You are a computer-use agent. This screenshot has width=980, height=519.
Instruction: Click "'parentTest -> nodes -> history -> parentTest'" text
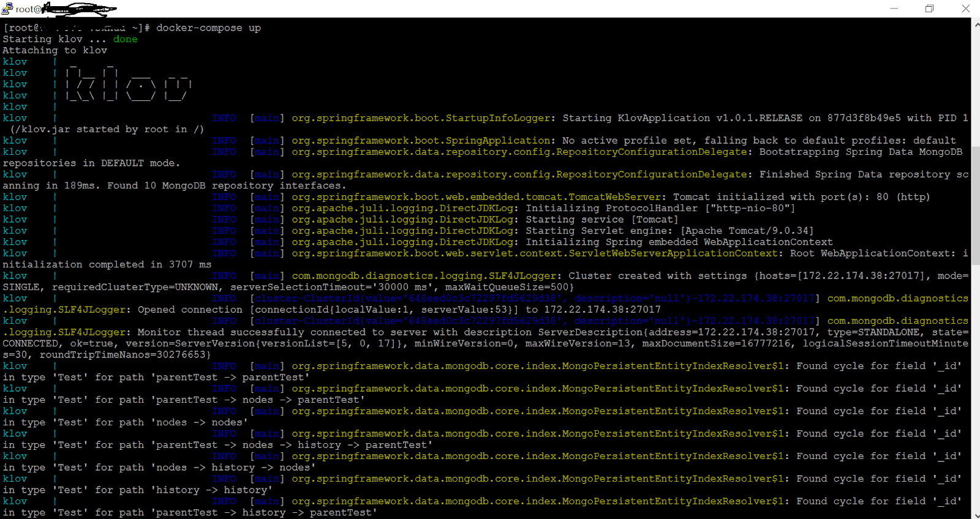click(292, 446)
